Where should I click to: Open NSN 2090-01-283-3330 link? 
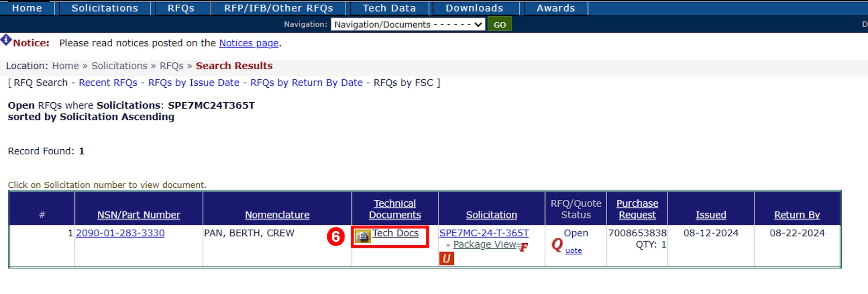[120, 233]
